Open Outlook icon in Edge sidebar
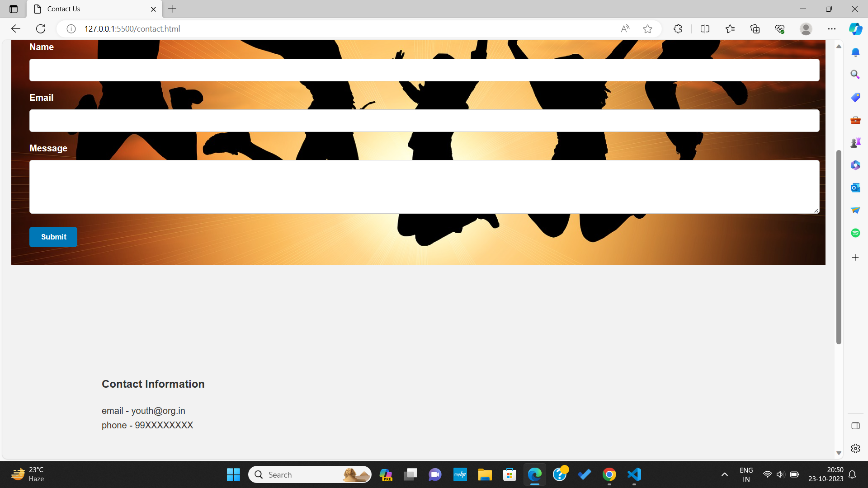The height and width of the screenshot is (488, 868). (855, 188)
